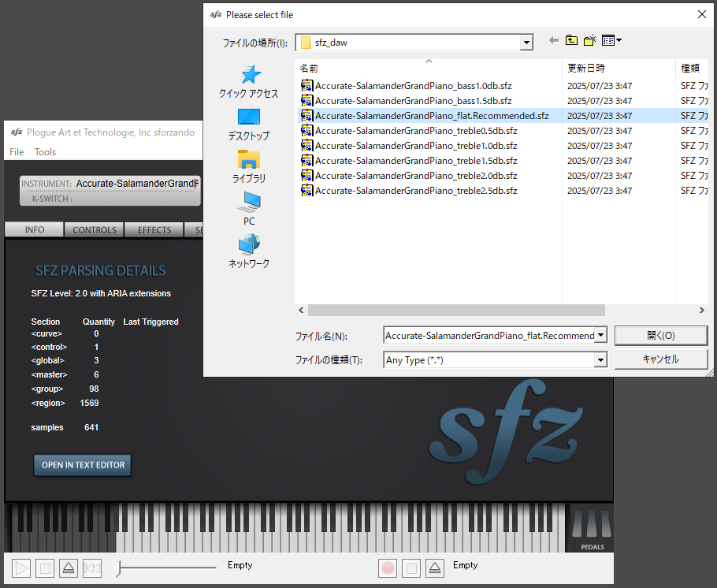Click the sfz logo in sforzando title bar
Image resolution: width=717 pixels, height=588 pixels.
(x=17, y=132)
